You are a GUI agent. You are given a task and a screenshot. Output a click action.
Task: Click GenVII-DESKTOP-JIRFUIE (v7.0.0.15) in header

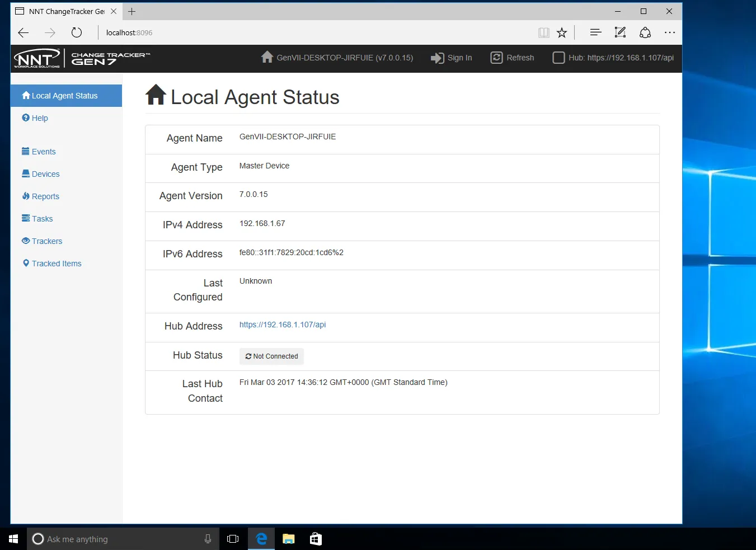coord(345,58)
